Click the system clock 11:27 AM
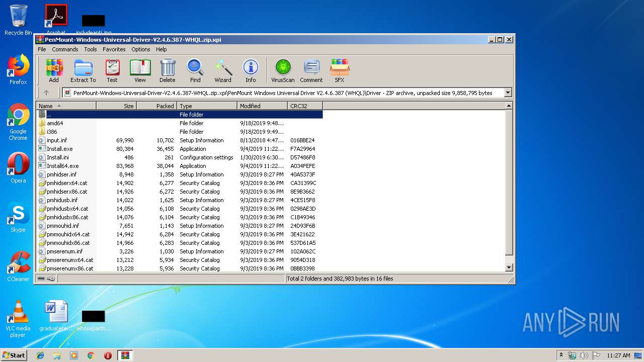Image resolution: width=644 pixels, height=362 pixels. click(x=618, y=355)
